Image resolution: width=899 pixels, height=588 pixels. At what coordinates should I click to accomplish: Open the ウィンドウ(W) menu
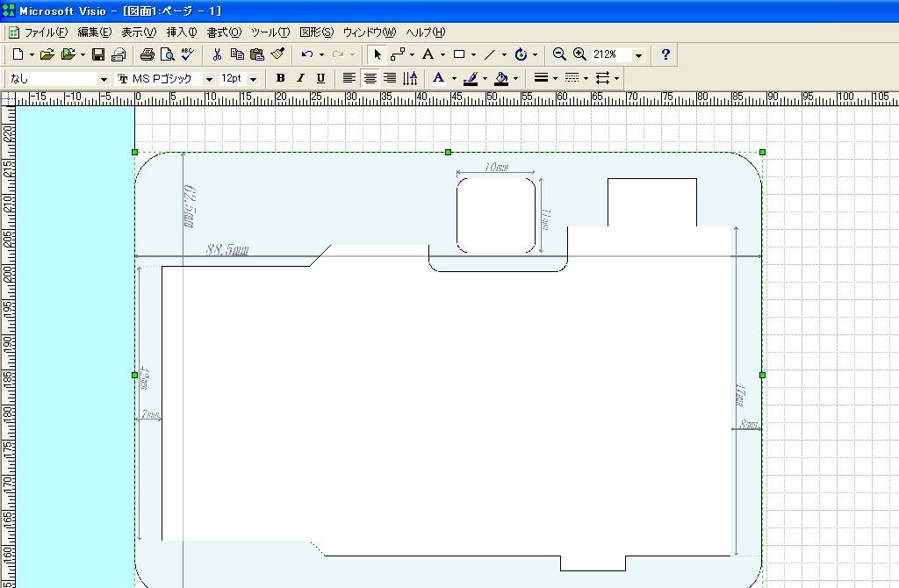tap(370, 32)
